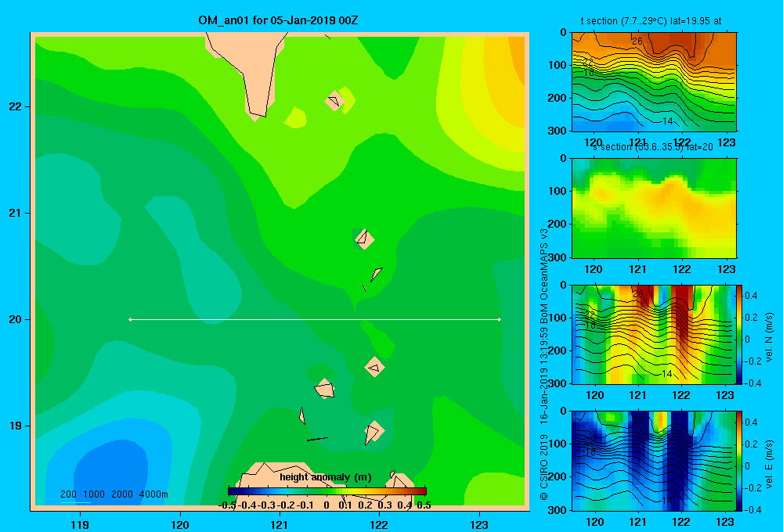783x532 pixels.
Task: Open the salinity section plot
Action: coord(654,208)
